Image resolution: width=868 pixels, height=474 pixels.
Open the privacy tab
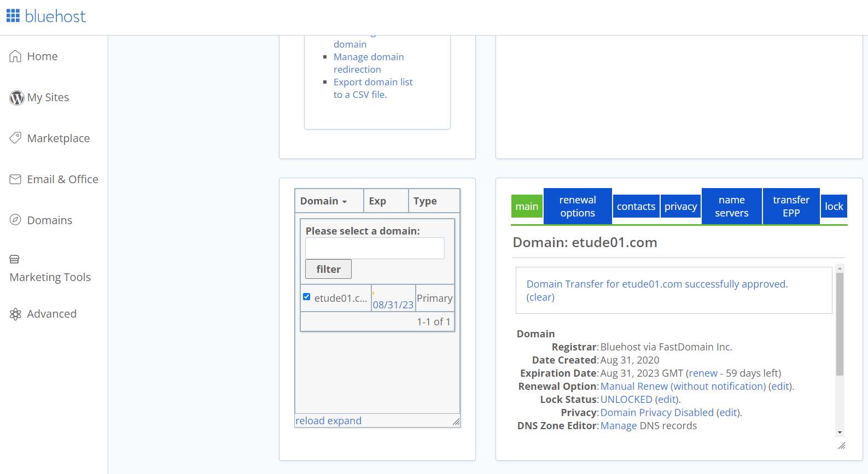coord(680,206)
